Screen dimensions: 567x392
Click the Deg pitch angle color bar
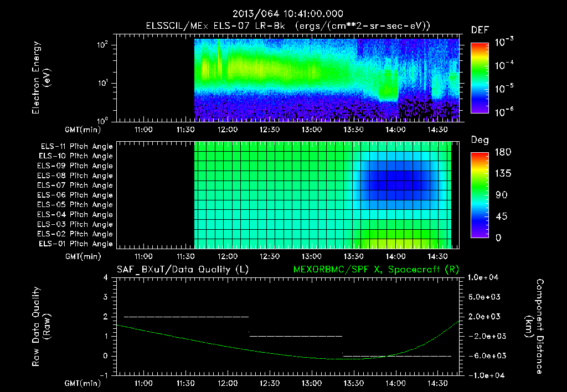[x=480, y=195]
